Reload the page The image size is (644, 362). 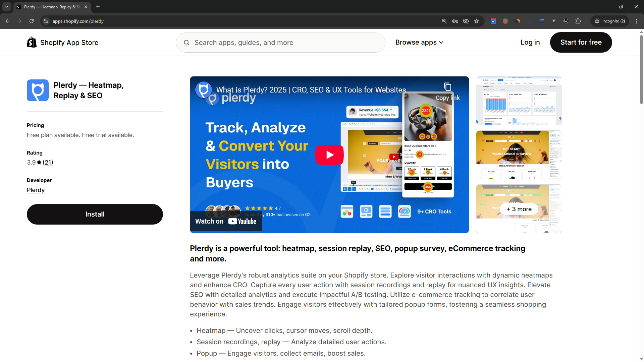pos(32,21)
